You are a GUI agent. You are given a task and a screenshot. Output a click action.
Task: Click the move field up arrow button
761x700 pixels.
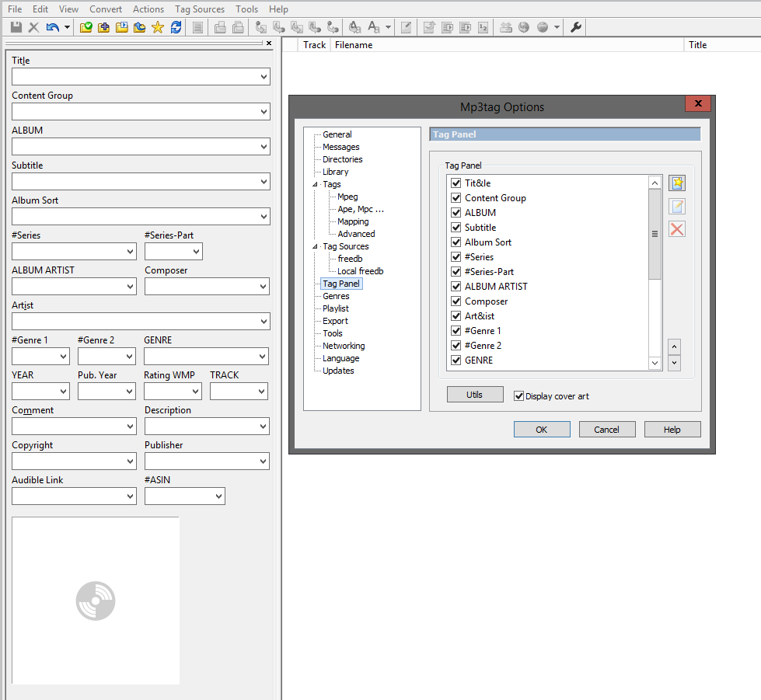[674, 347]
